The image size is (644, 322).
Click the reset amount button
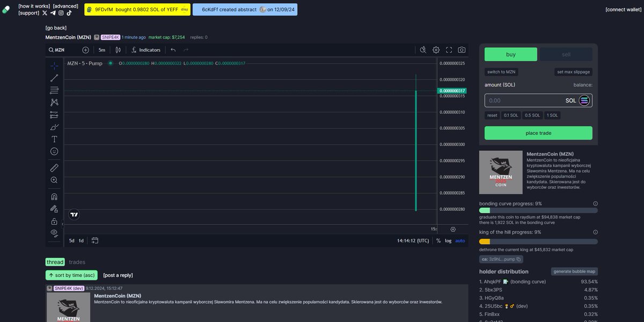(492, 115)
